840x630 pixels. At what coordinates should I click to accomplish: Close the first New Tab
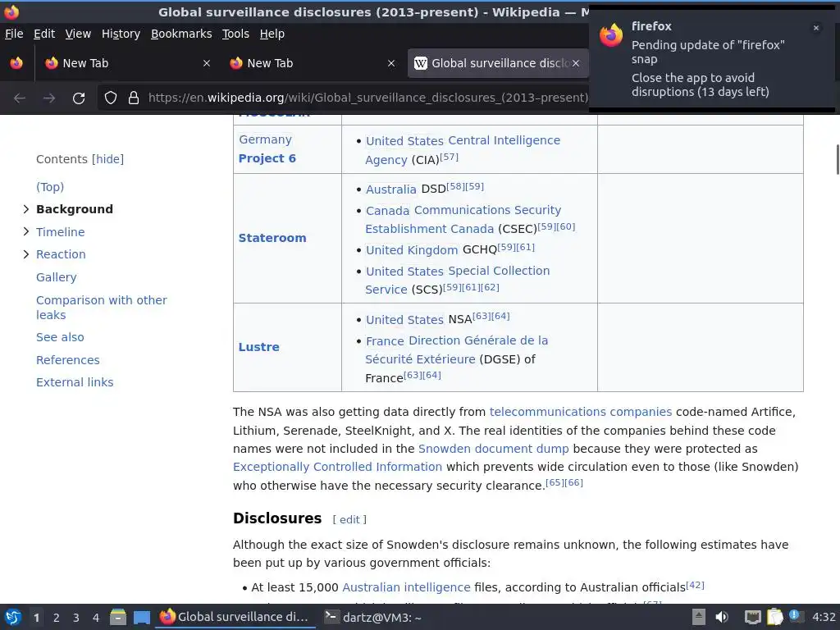pos(206,63)
